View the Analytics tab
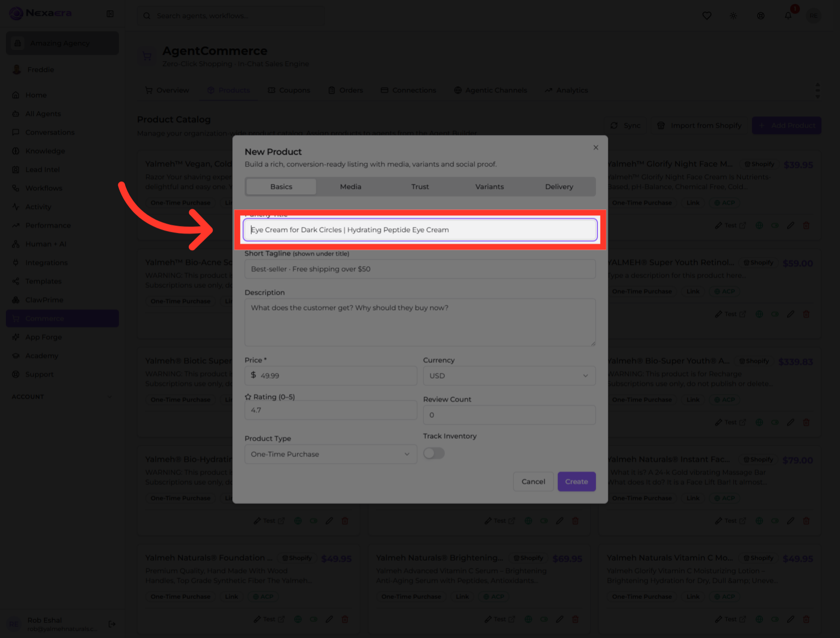The image size is (840, 638). (566, 90)
